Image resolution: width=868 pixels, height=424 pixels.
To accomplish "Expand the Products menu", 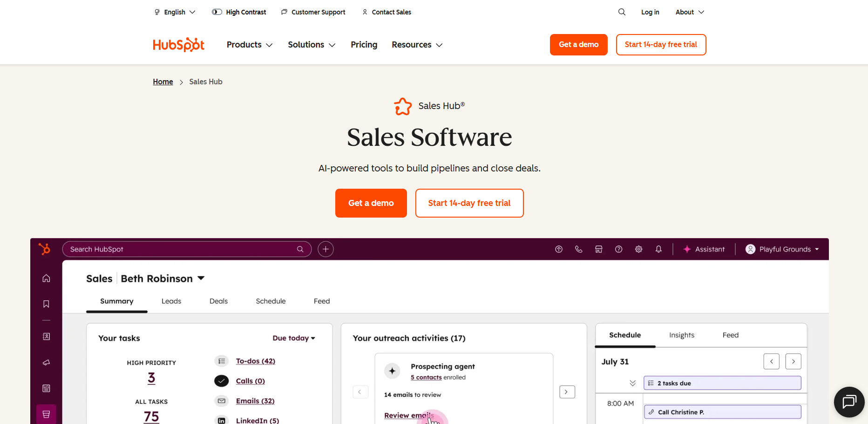I will click(x=250, y=45).
